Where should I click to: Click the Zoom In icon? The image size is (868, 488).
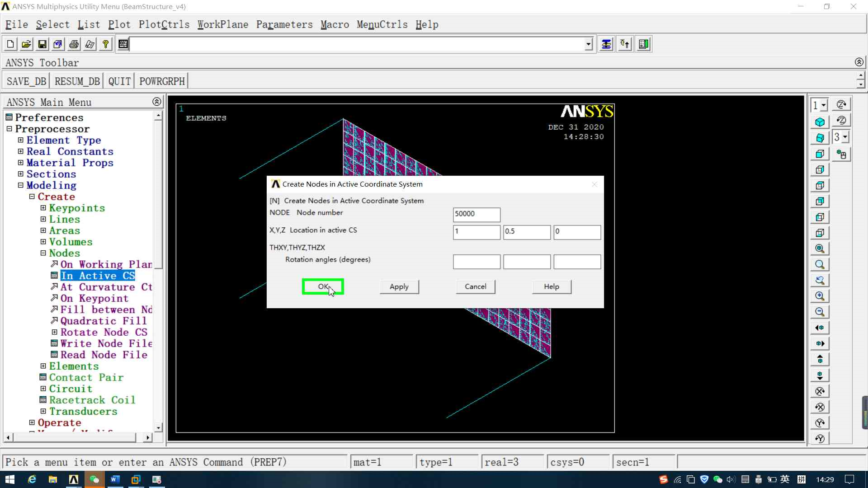click(820, 296)
